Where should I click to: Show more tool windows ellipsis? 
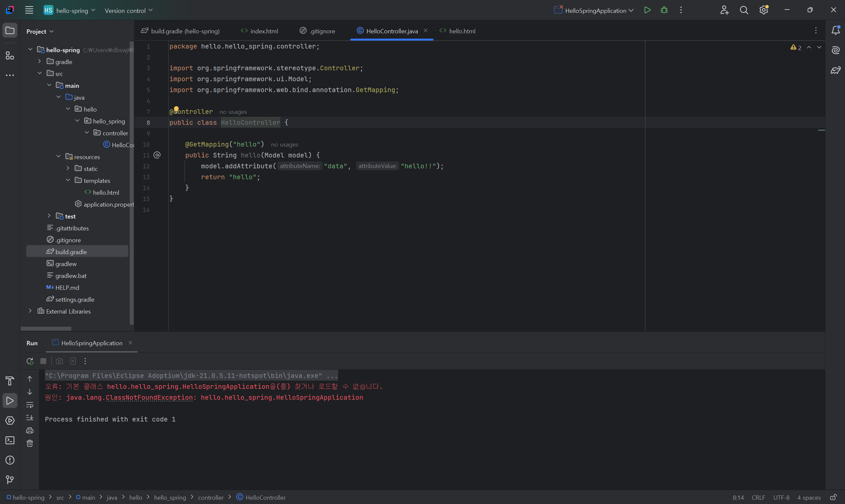coord(10,75)
